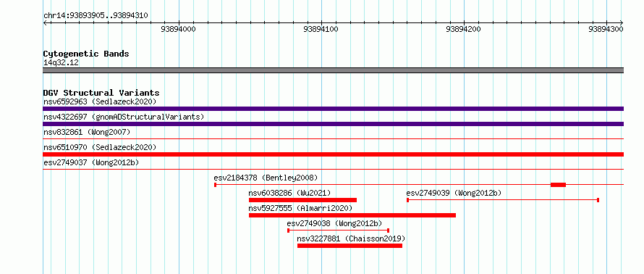The width and height of the screenshot is (644, 274).
Task: Click ruler position 93894300
Action: 606,29
